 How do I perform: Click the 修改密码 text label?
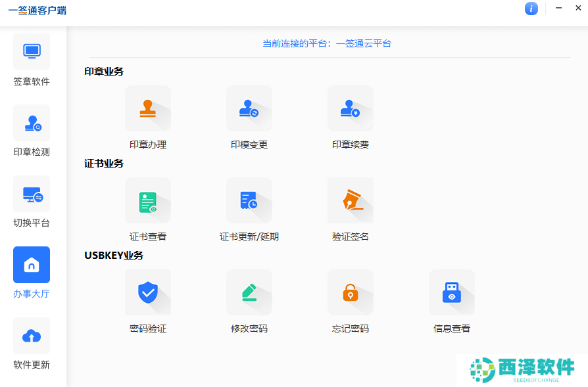tap(249, 329)
